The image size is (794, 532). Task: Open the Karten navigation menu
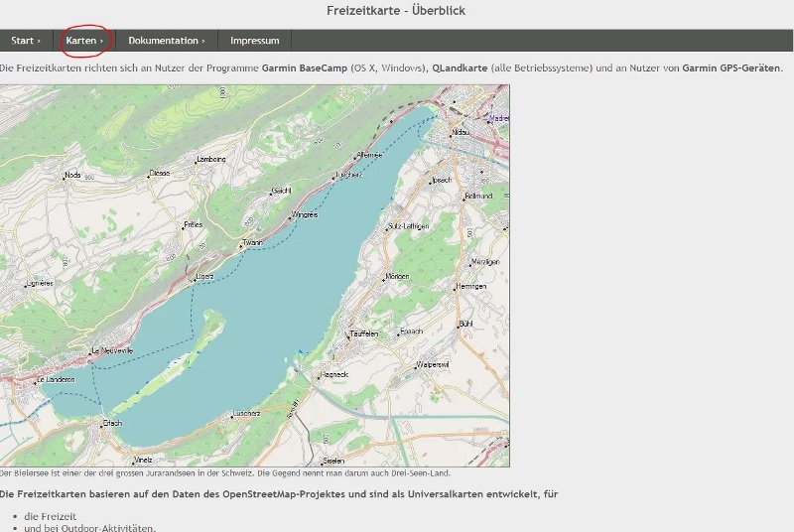pos(84,41)
